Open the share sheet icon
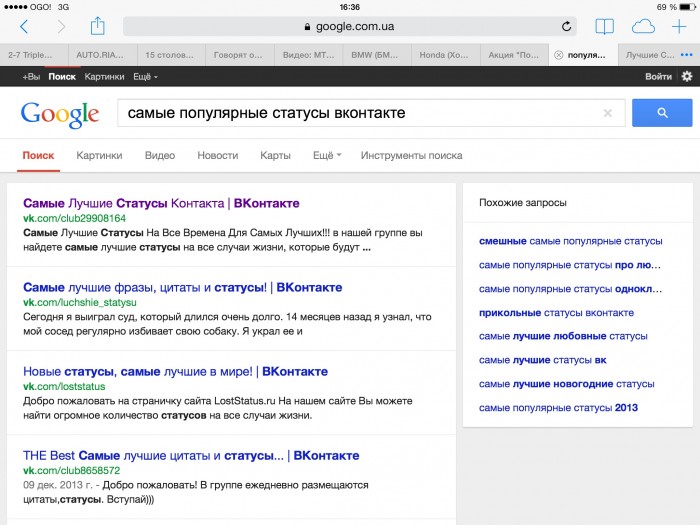The width and height of the screenshot is (700, 525). click(x=97, y=26)
